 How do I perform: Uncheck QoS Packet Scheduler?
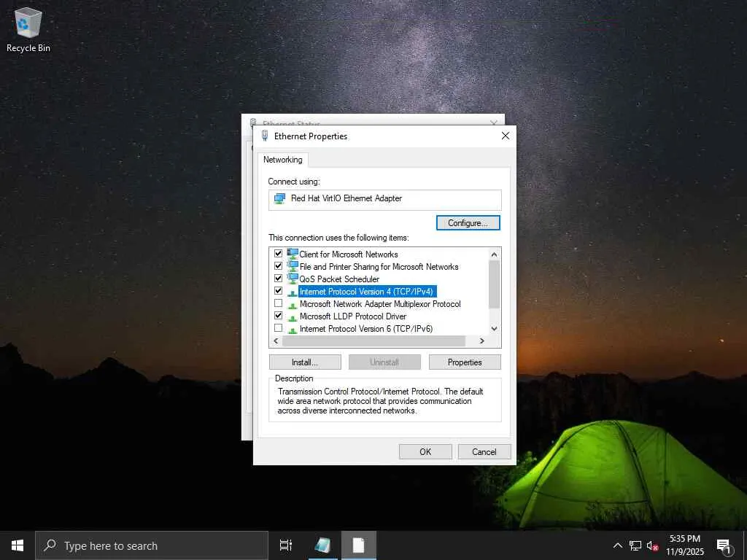278,278
